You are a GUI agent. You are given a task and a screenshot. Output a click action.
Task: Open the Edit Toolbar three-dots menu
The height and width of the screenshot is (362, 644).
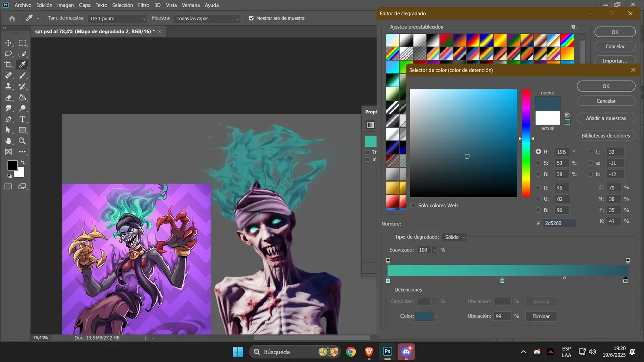click(23, 152)
